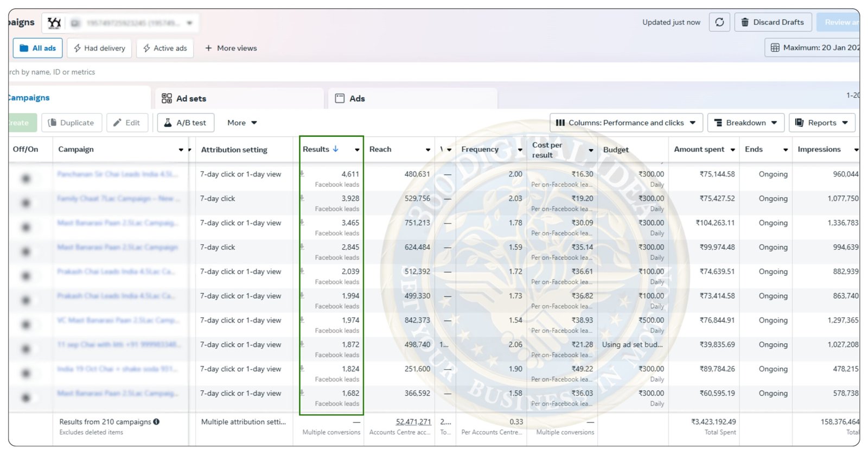Expand the Breakdown dropdown
Viewport: 868px width, 455px height.
click(746, 123)
